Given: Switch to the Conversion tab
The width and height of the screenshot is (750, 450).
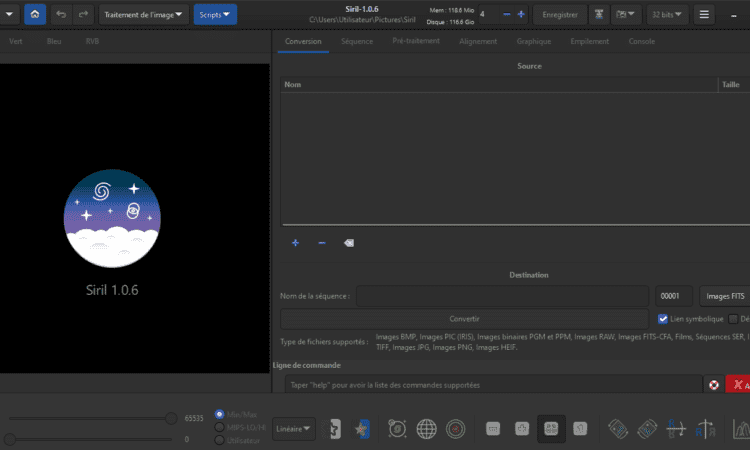Looking at the screenshot, I should point(303,41).
